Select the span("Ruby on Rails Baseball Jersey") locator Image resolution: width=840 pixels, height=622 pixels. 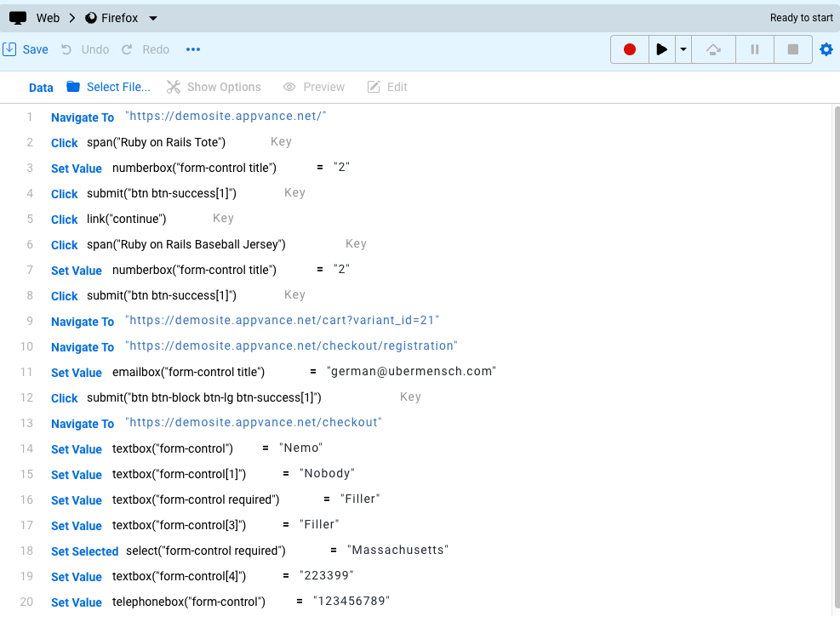[x=186, y=244]
